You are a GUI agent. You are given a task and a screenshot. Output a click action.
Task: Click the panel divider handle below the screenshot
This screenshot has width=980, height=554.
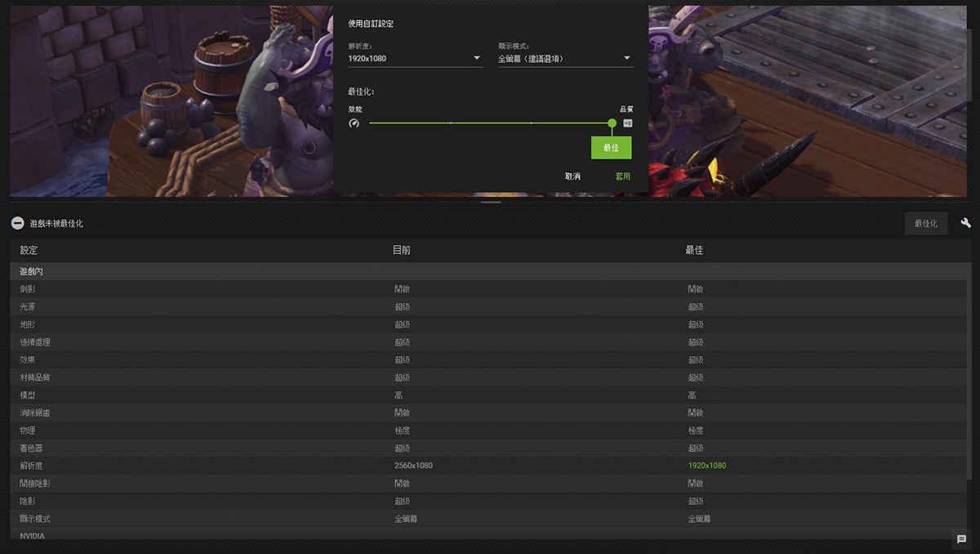(490, 202)
